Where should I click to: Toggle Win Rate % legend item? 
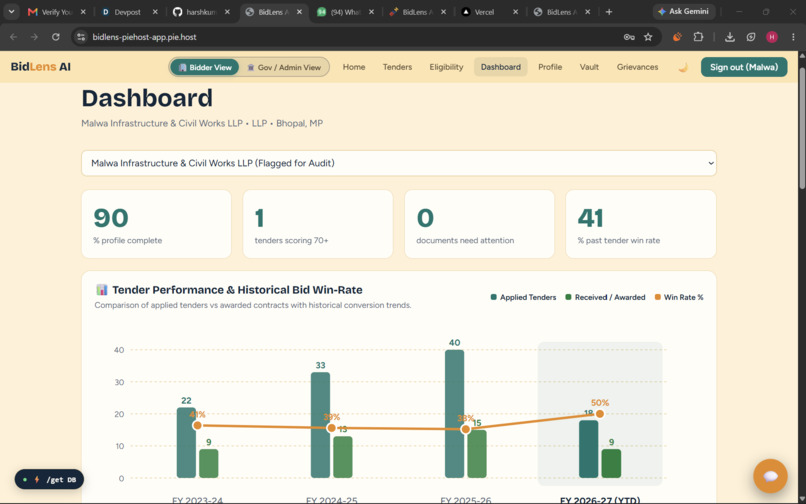pyautogui.click(x=679, y=297)
